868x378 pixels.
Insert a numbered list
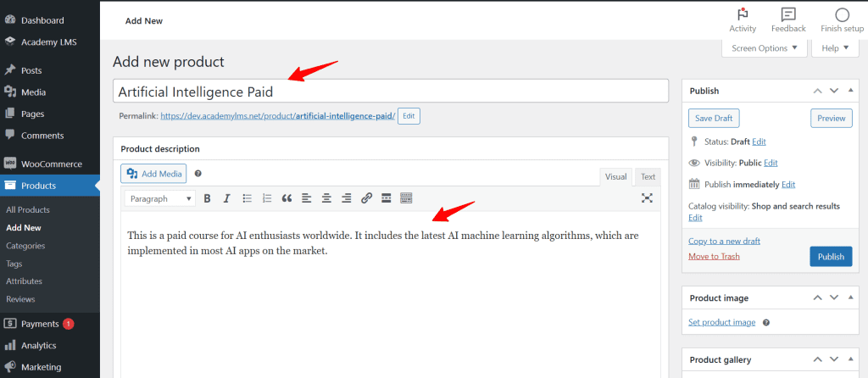coord(267,198)
